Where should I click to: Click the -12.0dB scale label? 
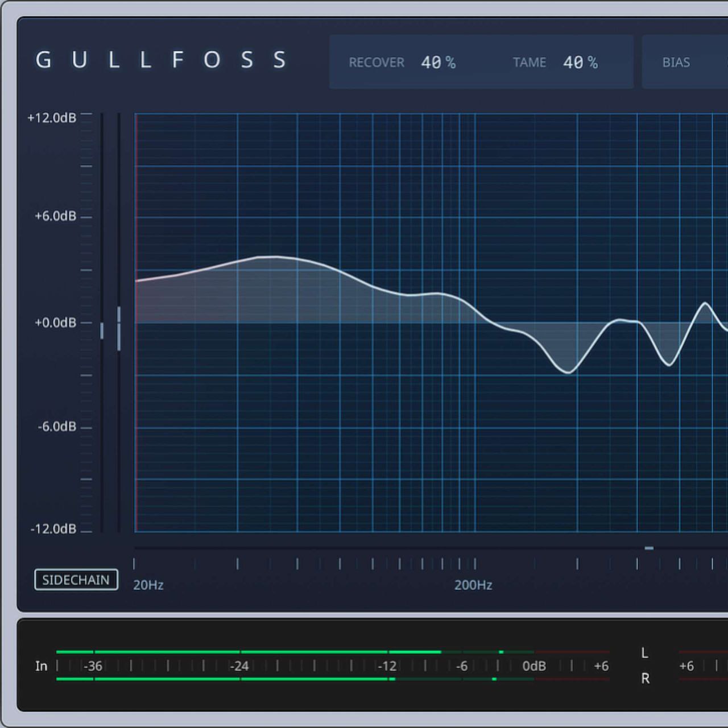53,529
